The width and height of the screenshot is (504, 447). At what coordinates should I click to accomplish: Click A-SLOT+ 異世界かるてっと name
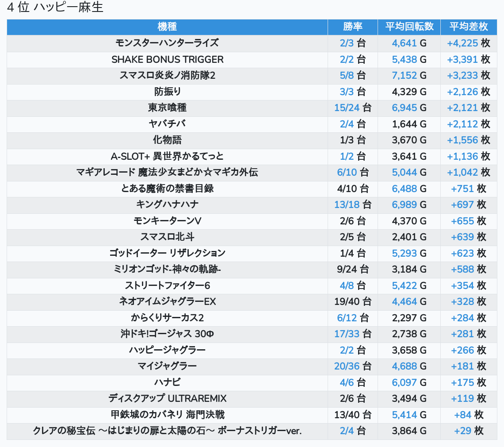point(167,156)
